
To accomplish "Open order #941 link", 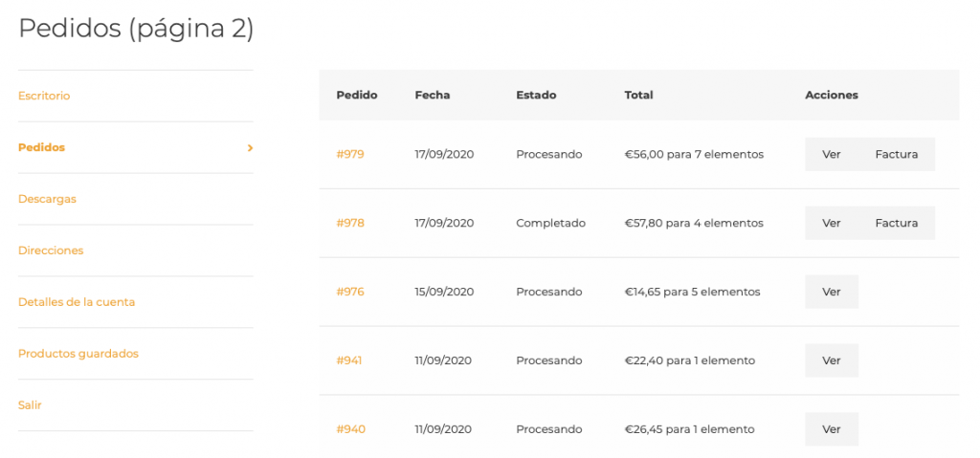I will click(x=349, y=360).
